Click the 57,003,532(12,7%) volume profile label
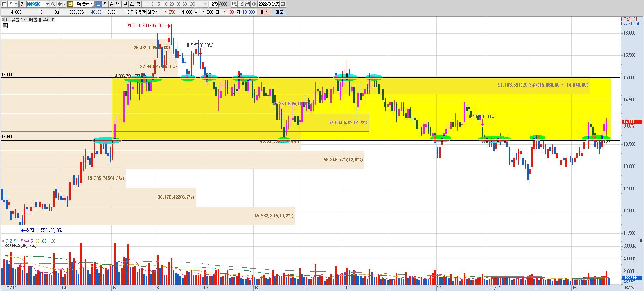The width and height of the screenshot is (644, 291). 348,122
